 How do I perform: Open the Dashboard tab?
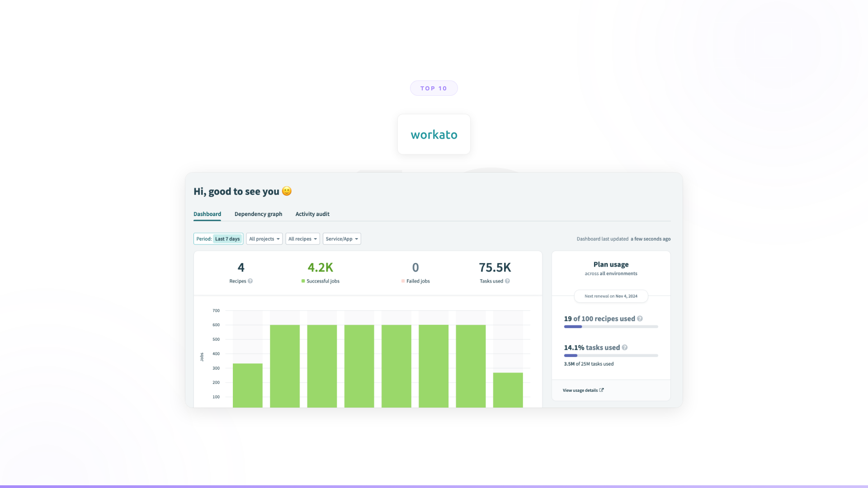point(207,214)
